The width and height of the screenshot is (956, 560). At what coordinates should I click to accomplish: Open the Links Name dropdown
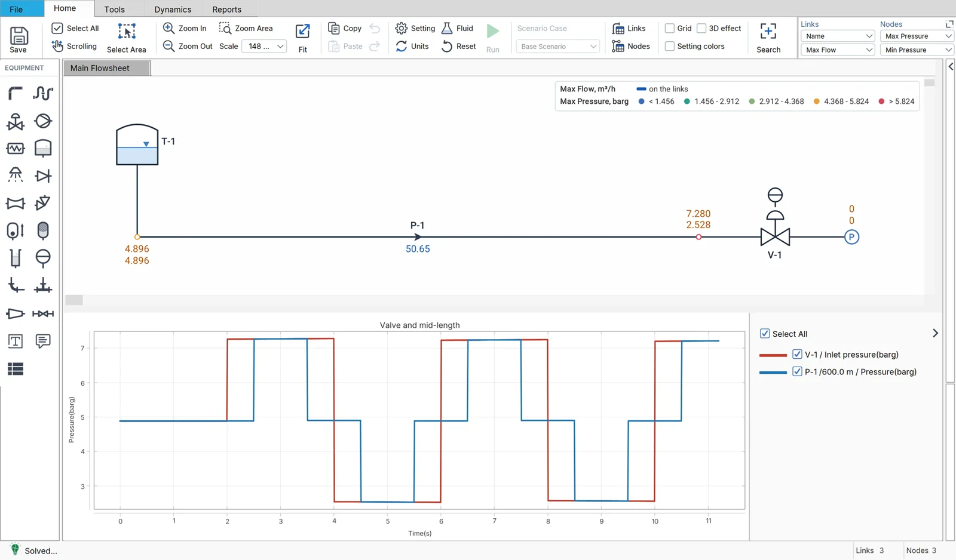(838, 36)
